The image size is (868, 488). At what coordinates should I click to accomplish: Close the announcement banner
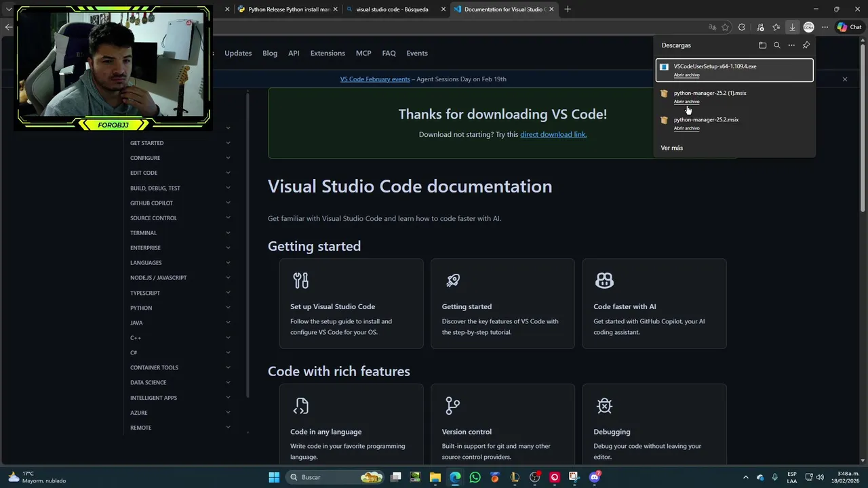pyautogui.click(x=845, y=79)
